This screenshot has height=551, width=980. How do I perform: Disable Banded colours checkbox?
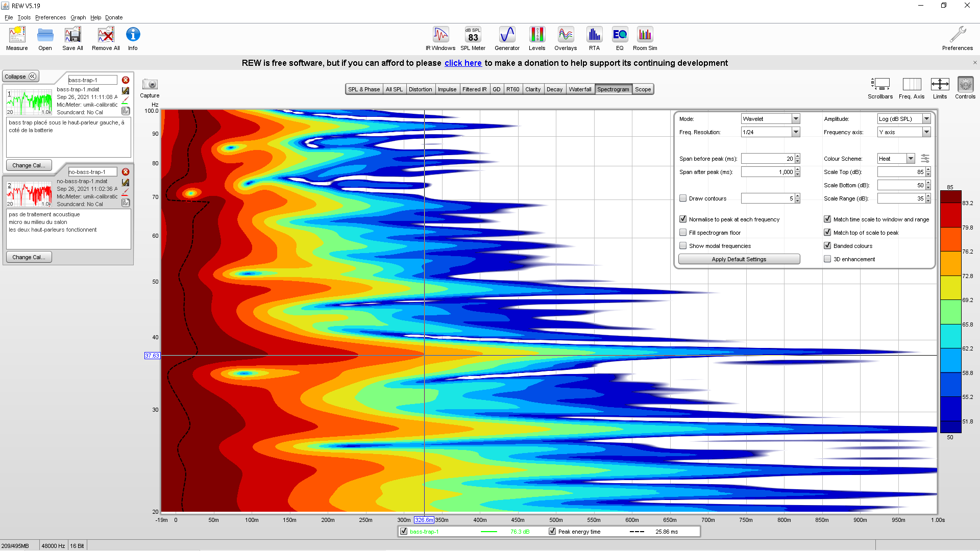[x=827, y=246]
